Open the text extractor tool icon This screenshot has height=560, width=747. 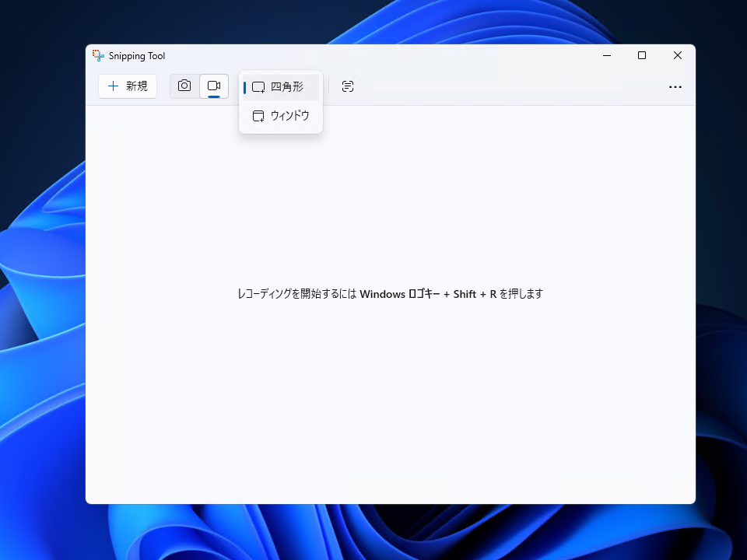tap(348, 86)
